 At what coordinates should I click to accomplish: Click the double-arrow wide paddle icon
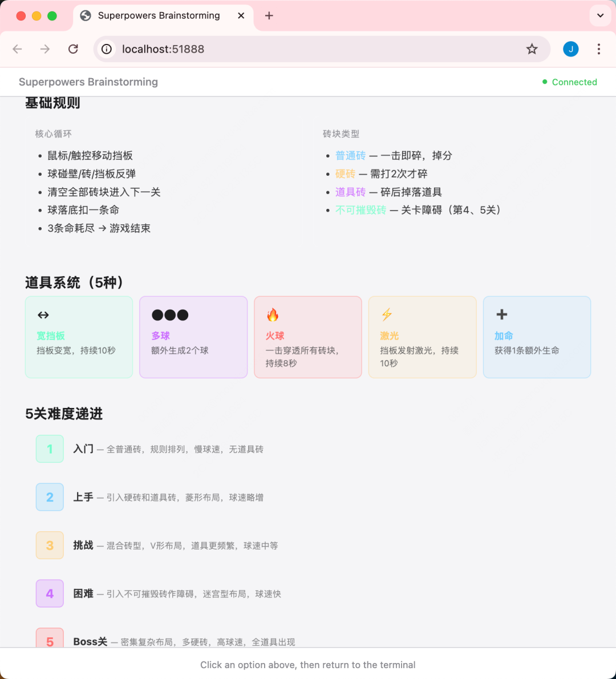tap(43, 315)
